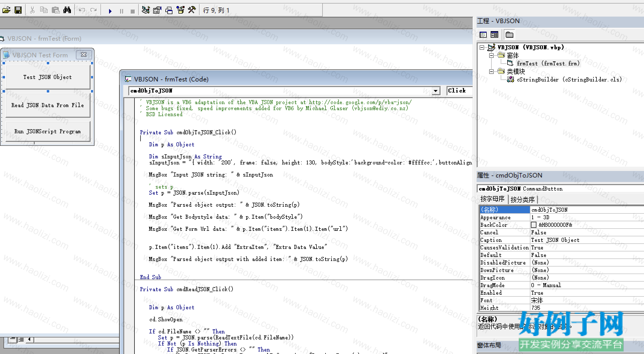Select the DownPicture property row
The height and width of the screenshot is (354, 644).
click(561, 270)
